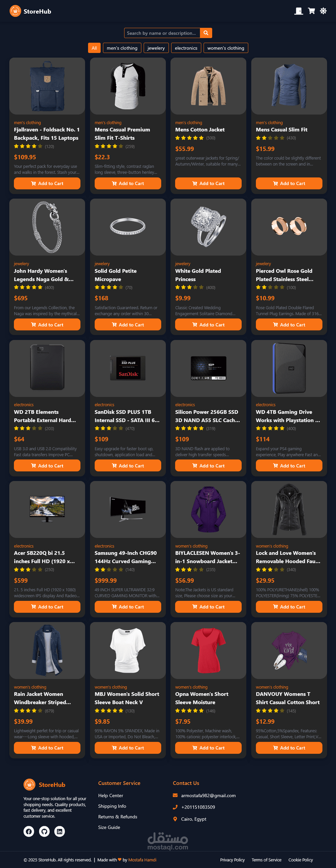Screen dimensions: 336x868
Task: Open the GitHub icon in footer
Action: click(44, 831)
